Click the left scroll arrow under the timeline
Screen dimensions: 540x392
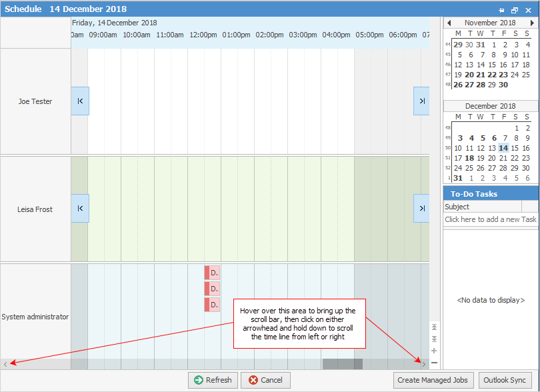coord(5,364)
